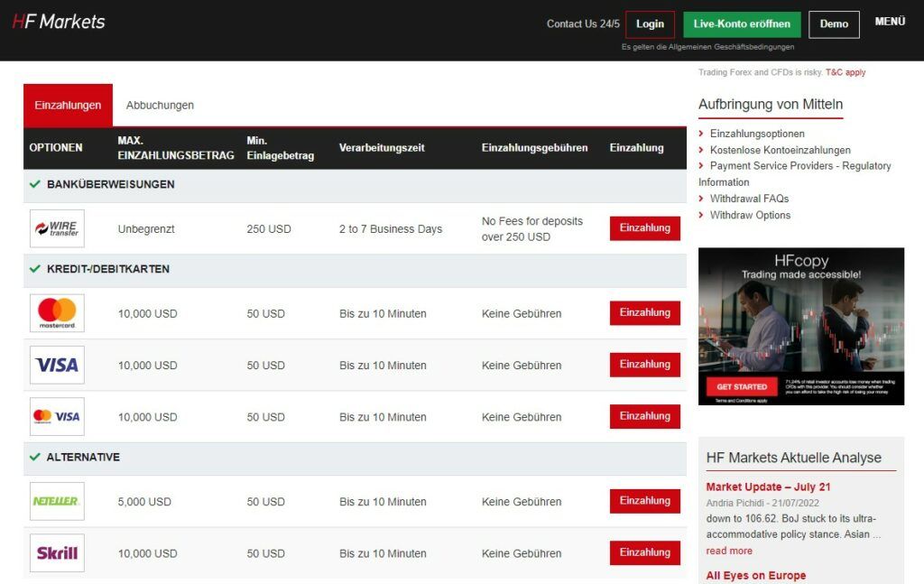Image resolution: width=924 pixels, height=584 pixels.
Task: Click 'Aufbringung von Mitteln' heading
Action: pos(771,105)
